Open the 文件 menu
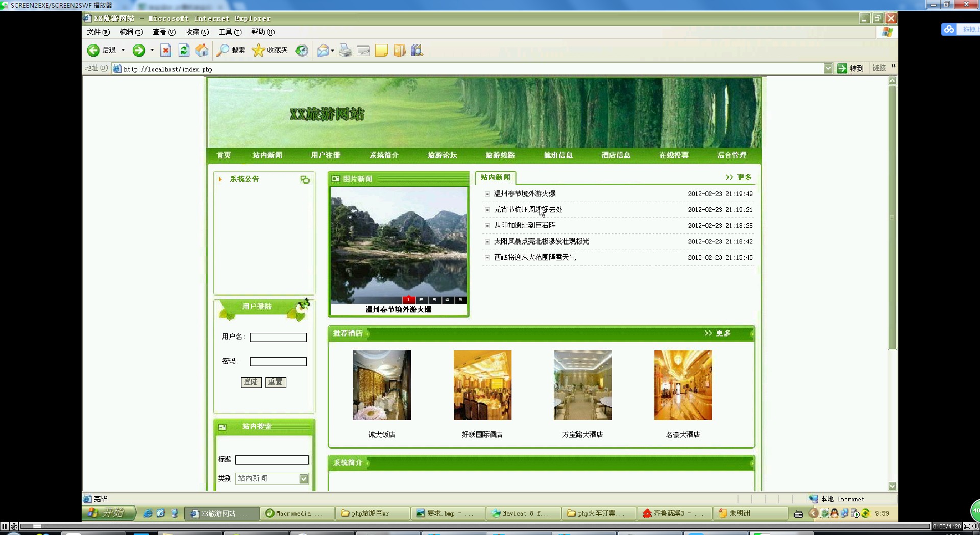The height and width of the screenshot is (535, 980). click(98, 32)
